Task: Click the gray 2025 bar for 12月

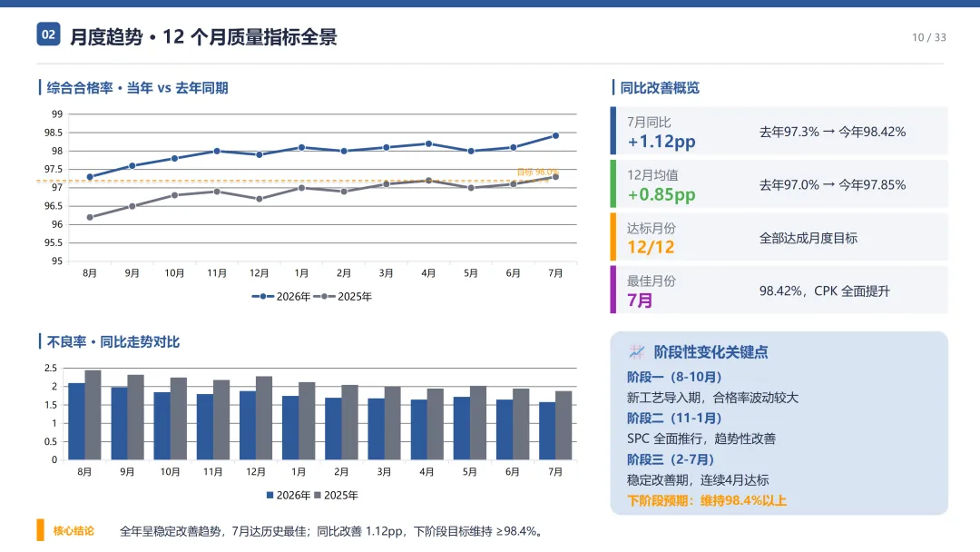Action: tap(264, 419)
